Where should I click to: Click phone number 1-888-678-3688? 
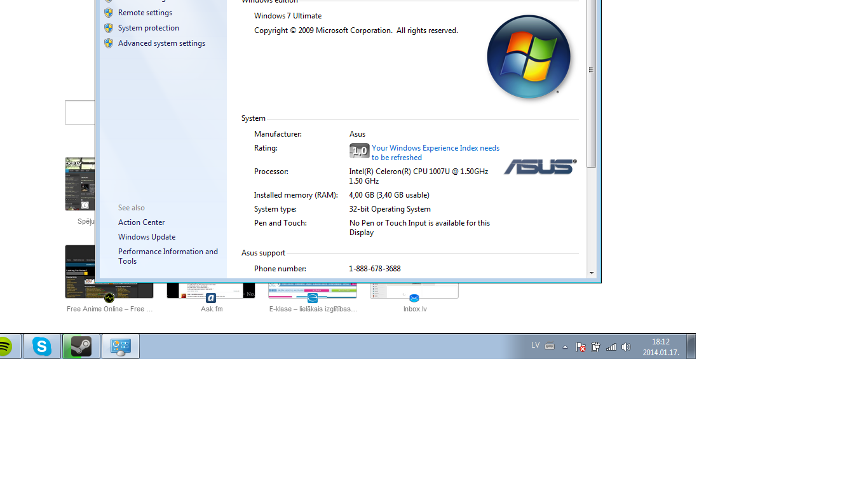tap(375, 269)
